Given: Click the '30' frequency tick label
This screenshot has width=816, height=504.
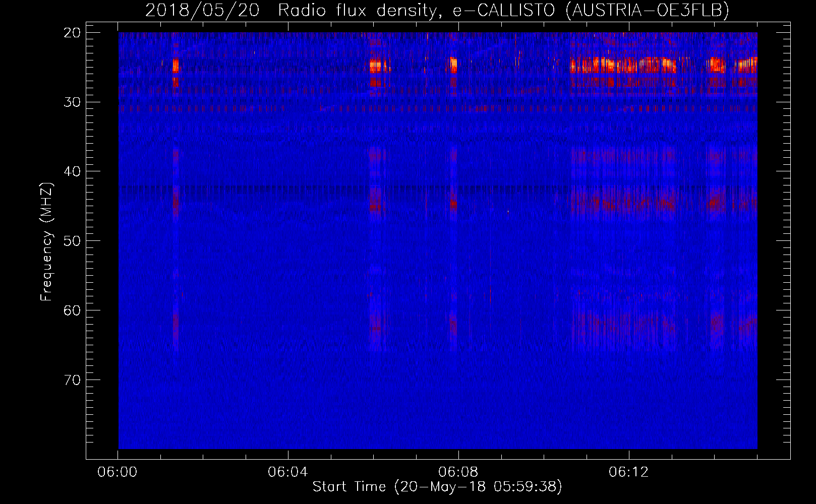Looking at the screenshot, I should coord(73,102).
